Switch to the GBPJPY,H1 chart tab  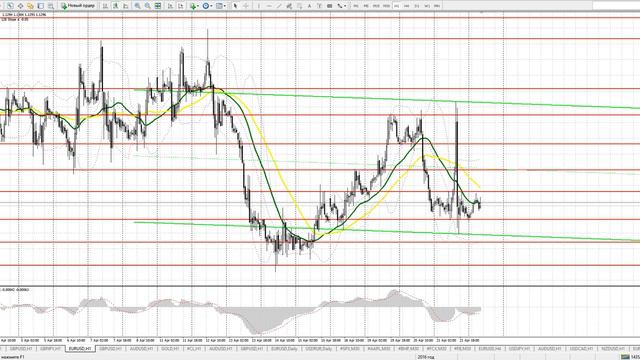coord(50,349)
